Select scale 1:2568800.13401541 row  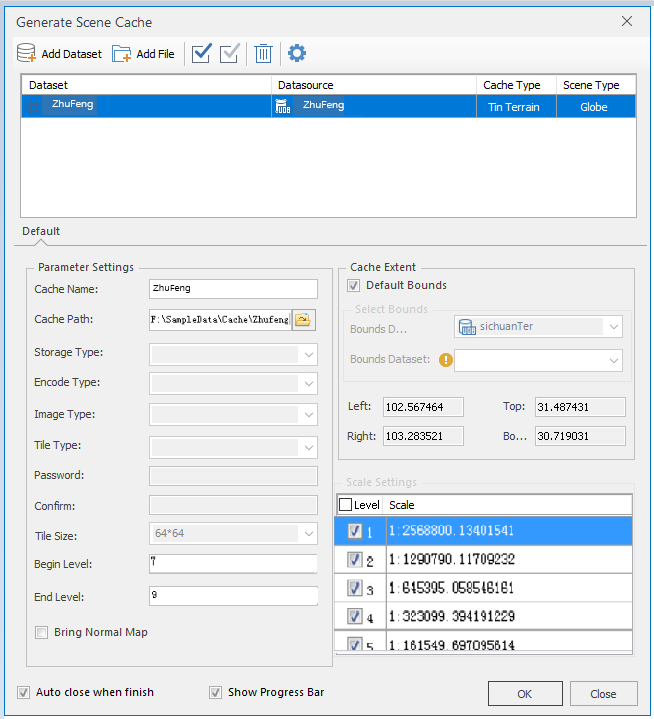pyautogui.click(x=483, y=531)
